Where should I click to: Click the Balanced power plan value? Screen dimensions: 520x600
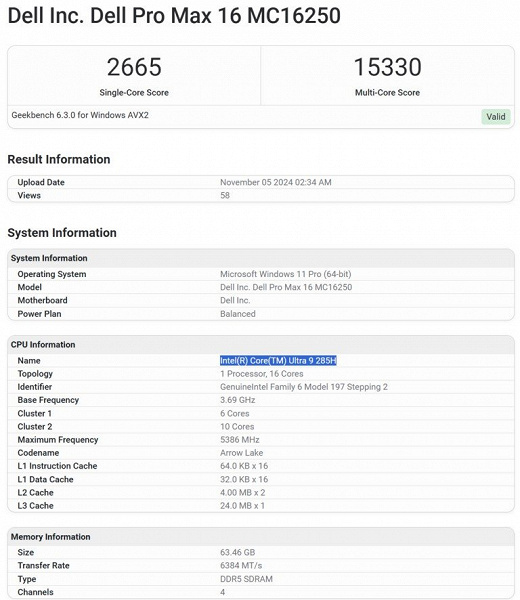tap(238, 314)
